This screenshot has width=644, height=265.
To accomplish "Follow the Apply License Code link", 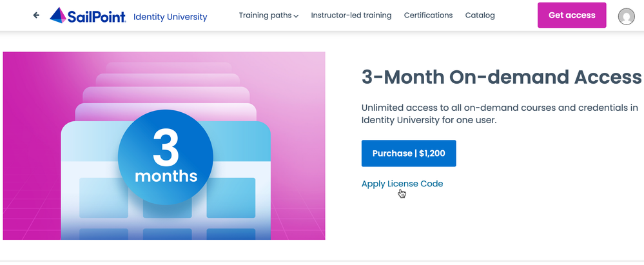I will (402, 184).
